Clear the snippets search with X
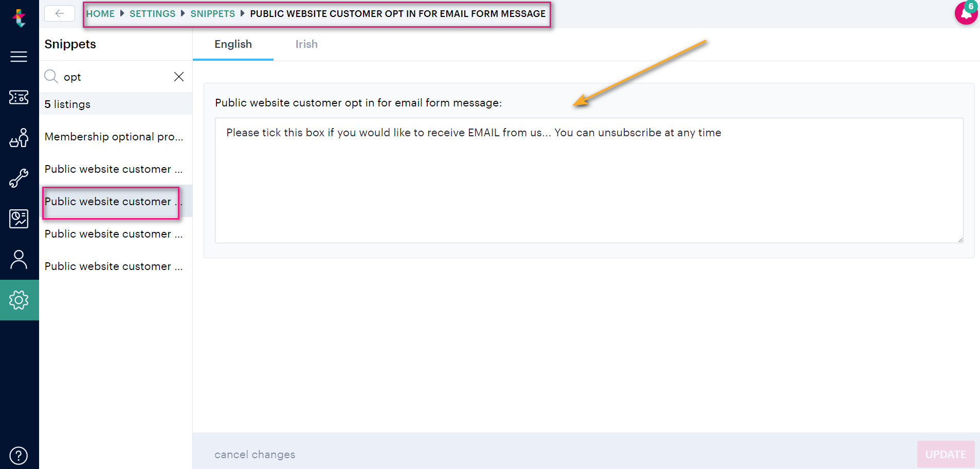980x469 pixels. 179,77
